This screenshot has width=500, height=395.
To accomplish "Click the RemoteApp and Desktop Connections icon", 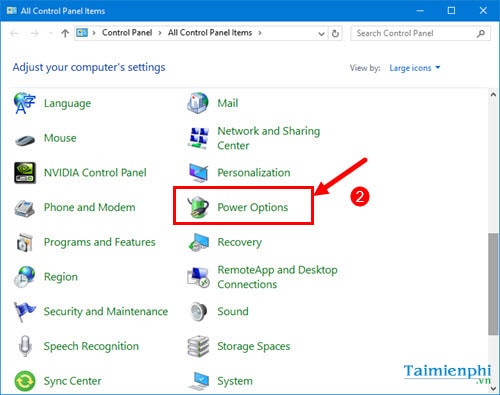I will pos(198,277).
